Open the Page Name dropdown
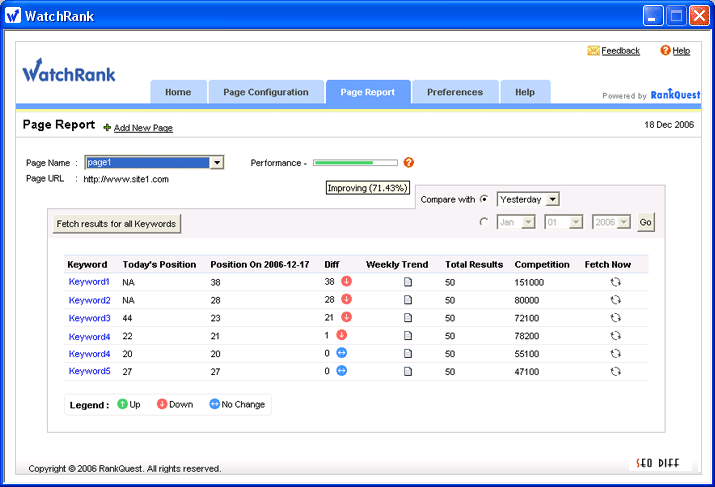The width and height of the screenshot is (715, 487). click(216, 162)
